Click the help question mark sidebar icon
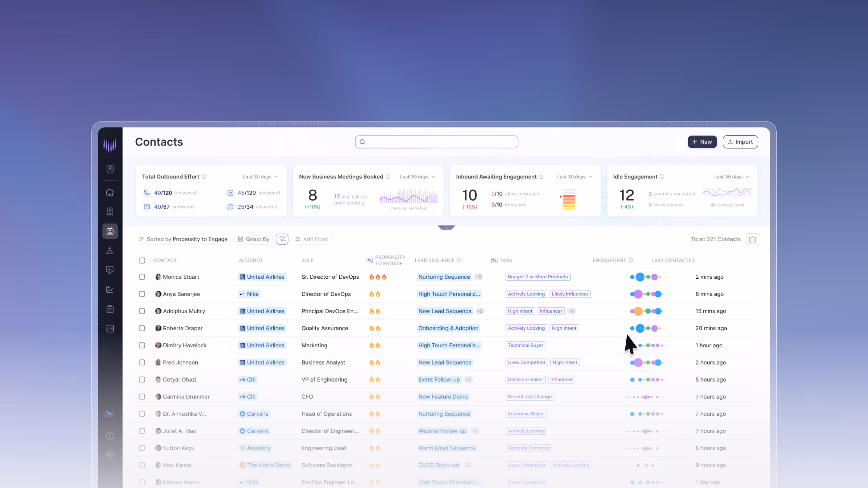Image resolution: width=868 pixels, height=488 pixels. (x=110, y=436)
